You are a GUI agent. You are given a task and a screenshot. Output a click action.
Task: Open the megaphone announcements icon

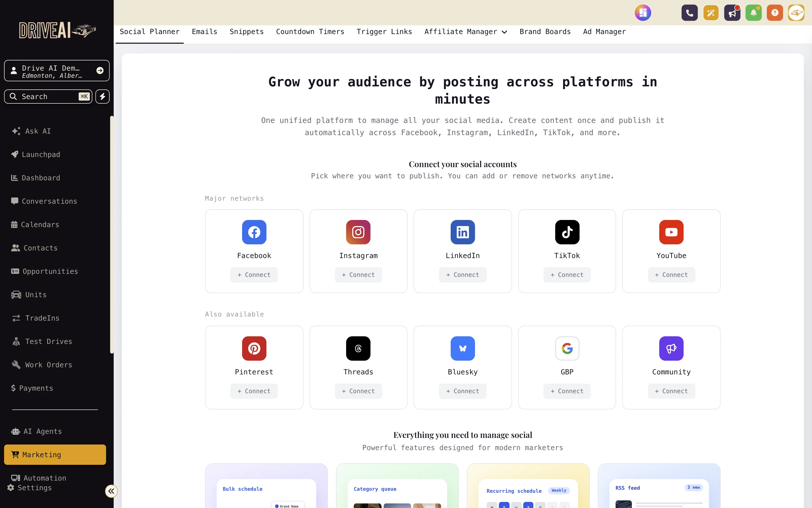tap(732, 13)
